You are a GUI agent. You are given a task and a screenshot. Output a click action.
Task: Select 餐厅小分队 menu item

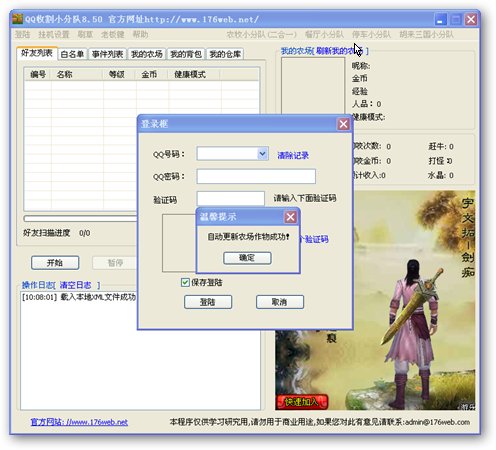(x=324, y=34)
